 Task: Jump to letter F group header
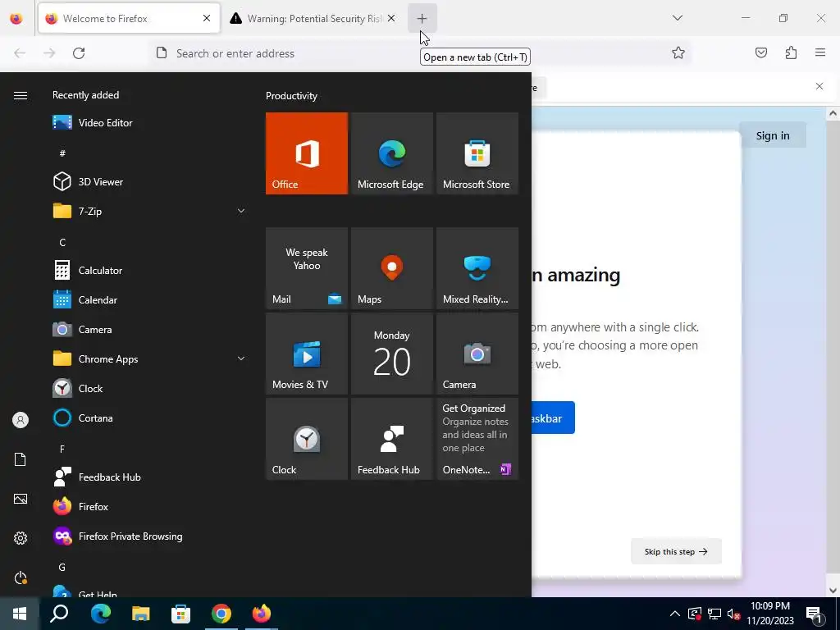point(62,449)
